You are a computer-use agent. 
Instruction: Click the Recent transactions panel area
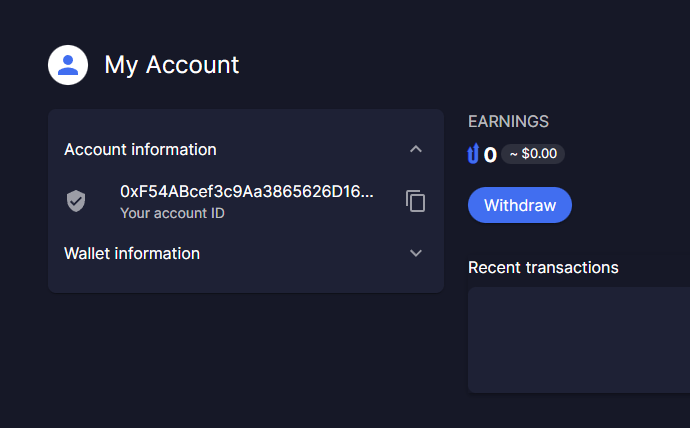pos(579,340)
